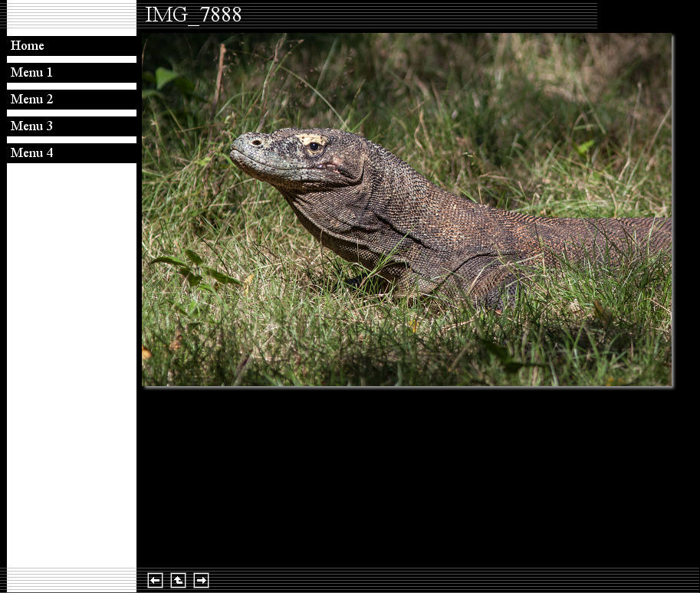Advance to next image with right arrow
The width and height of the screenshot is (700, 593).
(x=201, y=581)
